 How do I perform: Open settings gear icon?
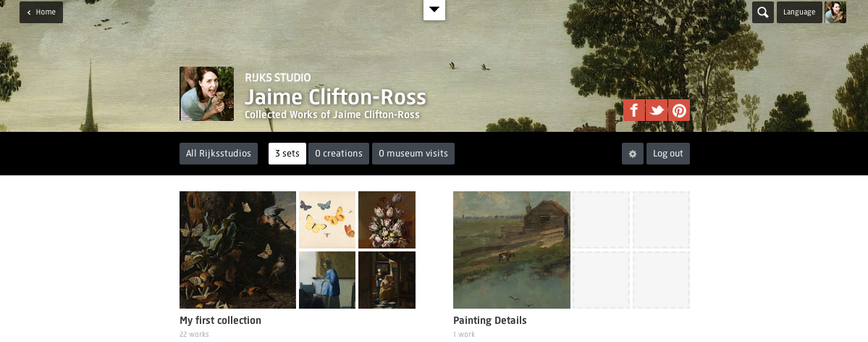(x=632, y=154)
